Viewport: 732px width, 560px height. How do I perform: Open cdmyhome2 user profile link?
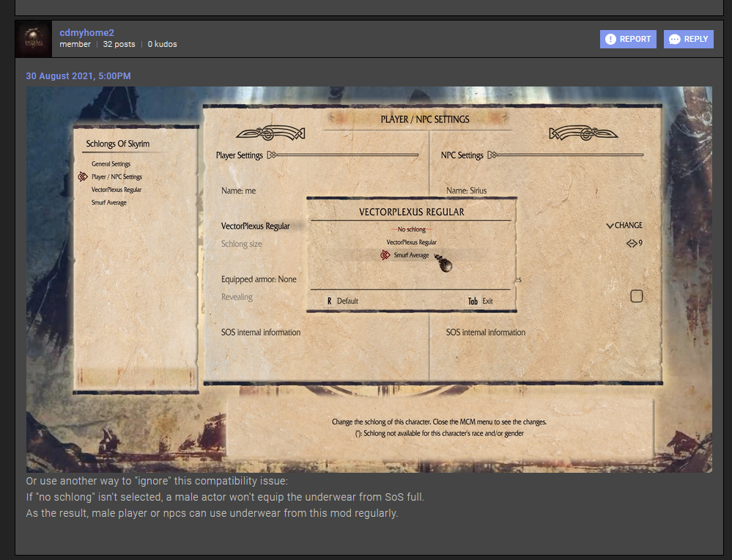(x=87, y=33)
